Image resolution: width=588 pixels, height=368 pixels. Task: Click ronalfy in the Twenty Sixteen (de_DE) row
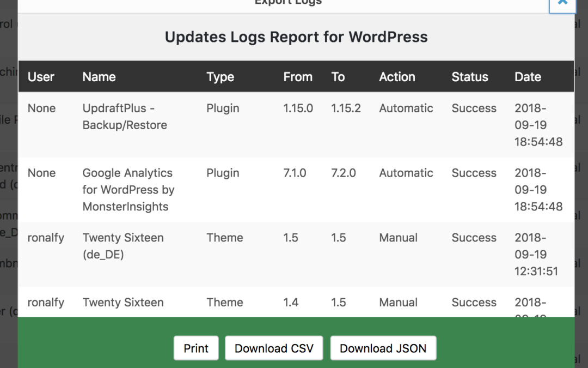coord(46,238)
